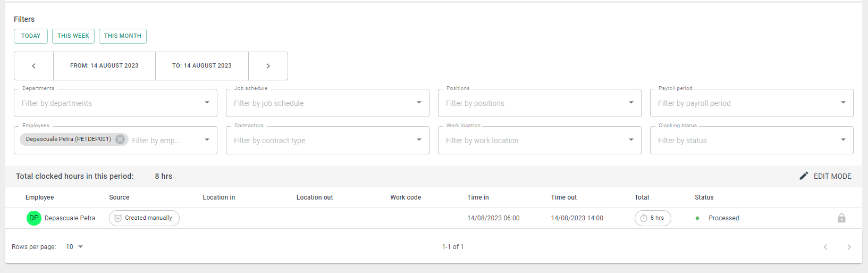Go to previous table page arrow

825,247
